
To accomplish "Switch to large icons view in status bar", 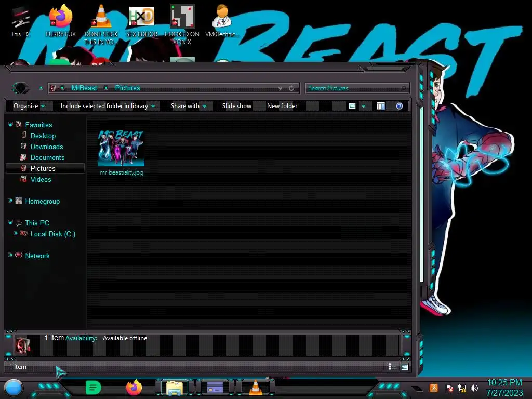I will 404,367.
